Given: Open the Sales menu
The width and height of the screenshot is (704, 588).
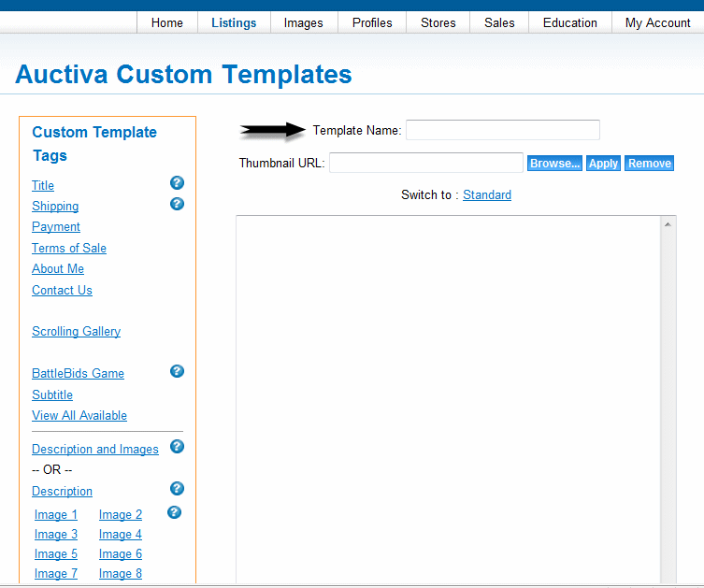Looking at the screenshot, I should click(499, 22).
